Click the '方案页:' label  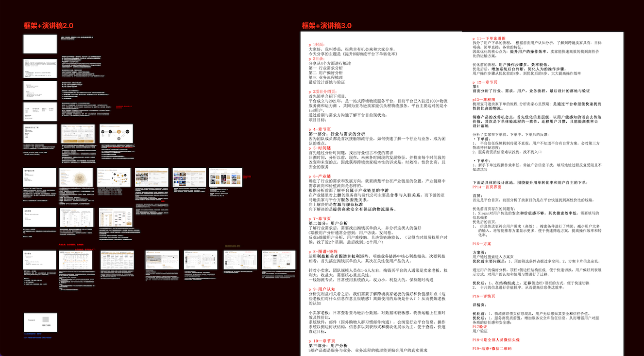(x=480, y=252)
